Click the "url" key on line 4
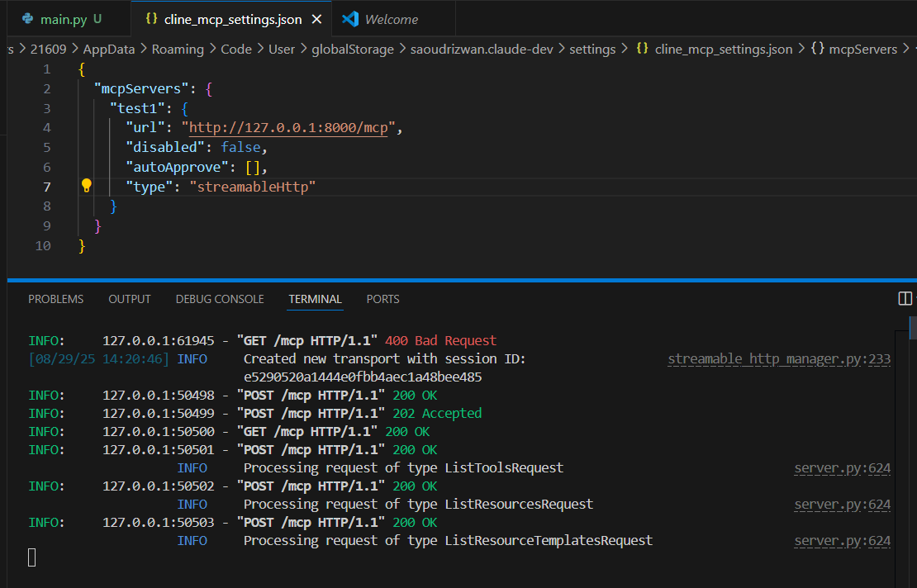 point(145,127)
